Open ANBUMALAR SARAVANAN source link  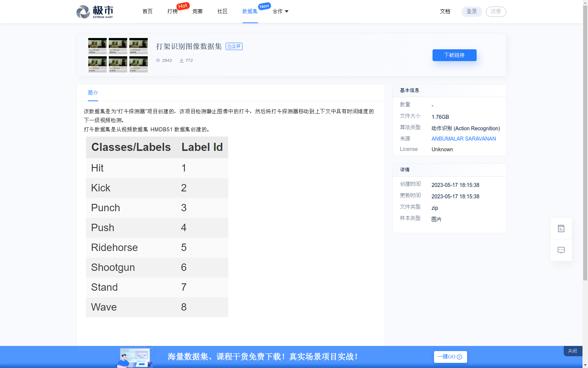click(x=464, y=139)
